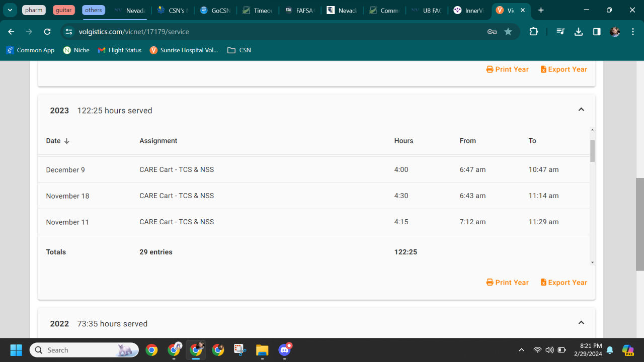Open the pharm tab group

tap(34, 10)
